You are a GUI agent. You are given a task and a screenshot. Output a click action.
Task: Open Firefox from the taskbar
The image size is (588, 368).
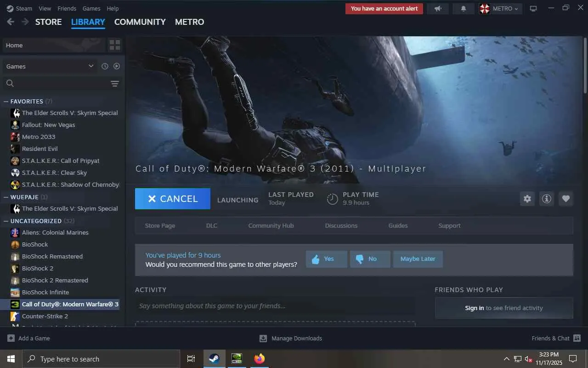(260, 359)
